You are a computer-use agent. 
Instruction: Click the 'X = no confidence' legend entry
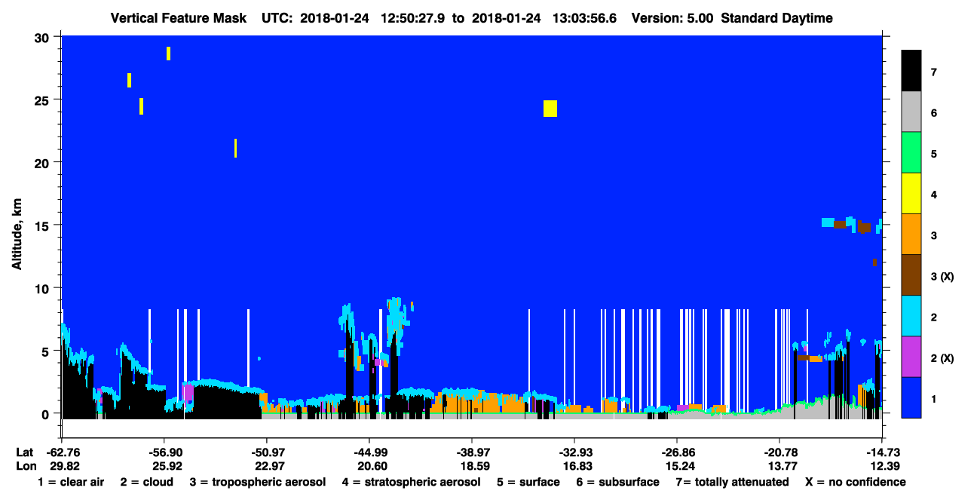point(856,482)
